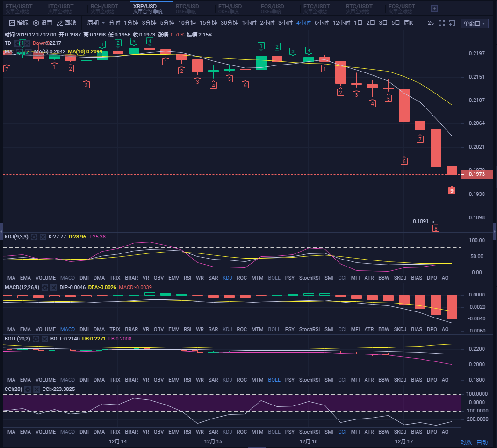This screenshot has height=448, width=497.
Task: Open the 指标 (indicators) panel
Action: (19, 22)
